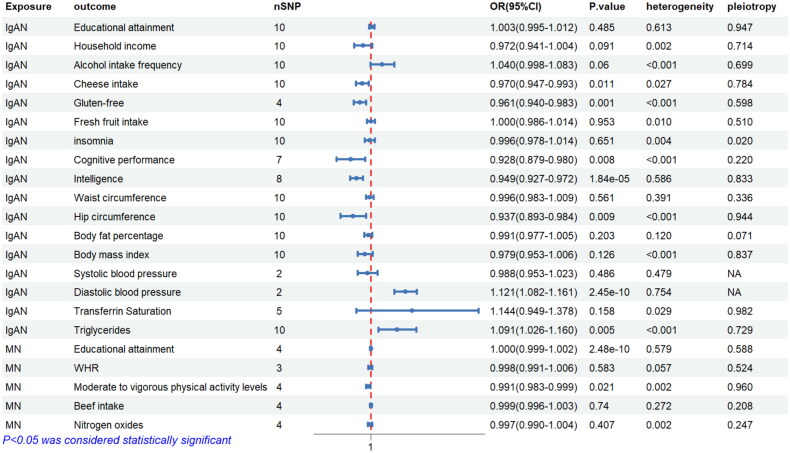
Task: Select the 'Body fat percentage' outcome label
Action: point(118,236)
